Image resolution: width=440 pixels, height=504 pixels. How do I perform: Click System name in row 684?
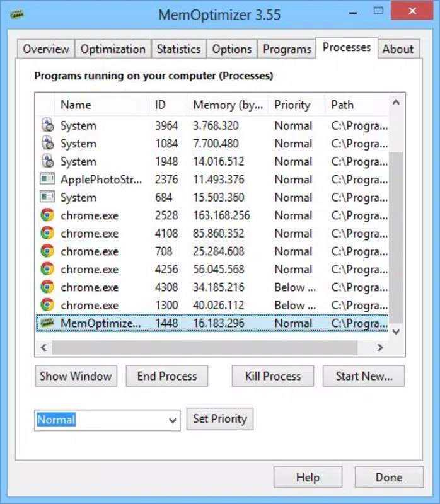point(78,198)
